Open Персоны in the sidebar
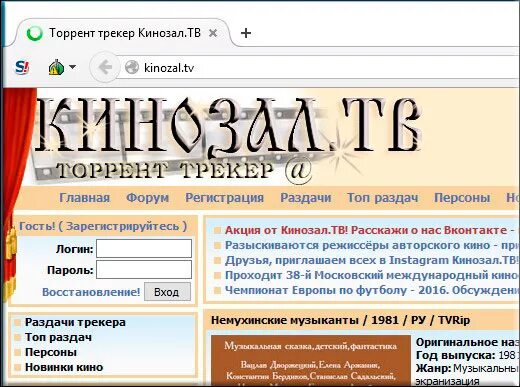520x387 pixels. (51, 352)
